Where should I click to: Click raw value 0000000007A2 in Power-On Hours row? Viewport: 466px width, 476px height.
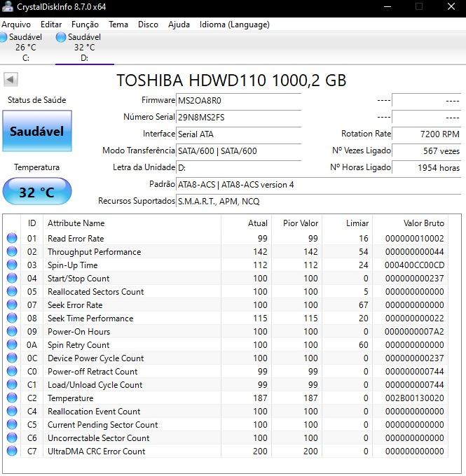[x=414, y=332]
